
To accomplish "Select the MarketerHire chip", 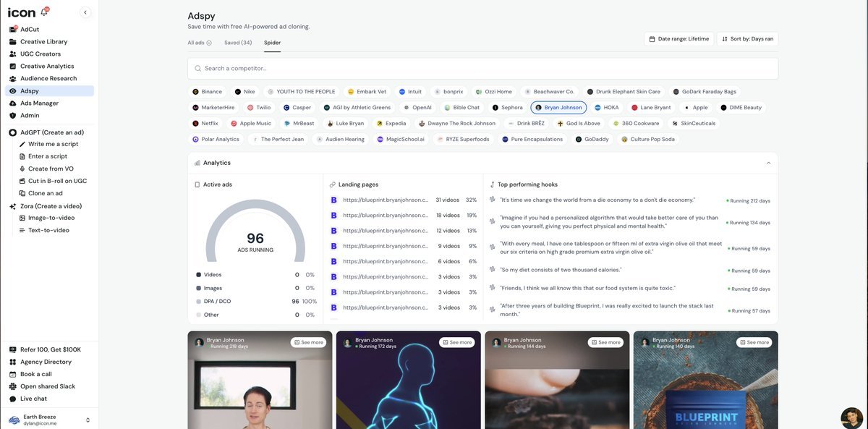I will click(x=213, y=108).
